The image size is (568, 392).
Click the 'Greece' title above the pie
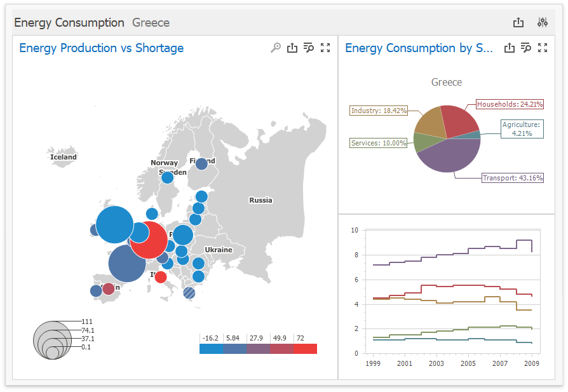447,82
